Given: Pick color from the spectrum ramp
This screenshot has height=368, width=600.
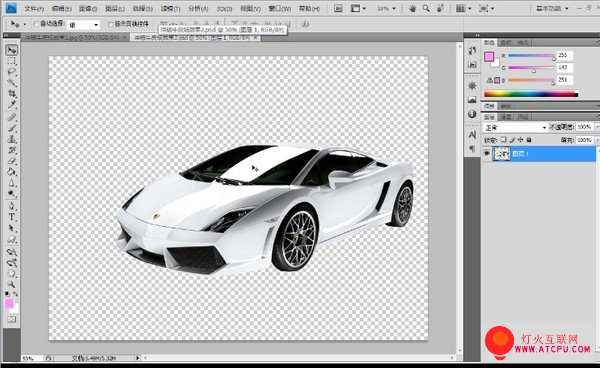Looking at the screenshot, I should [x=531, y=93].
